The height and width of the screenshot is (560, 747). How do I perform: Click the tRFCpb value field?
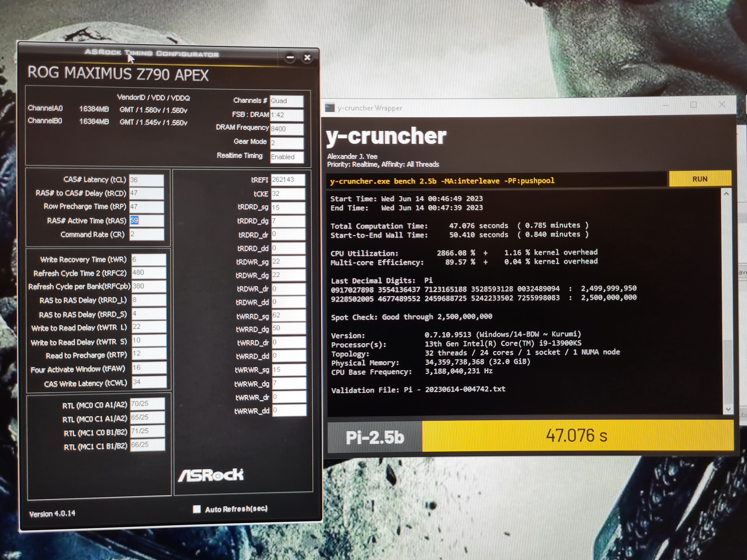149,286
